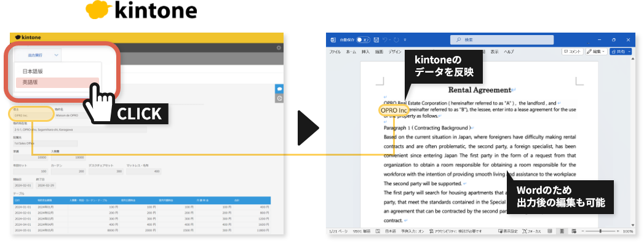Click the 検索 search box in Word
The image size is (644, 243).
502,40
